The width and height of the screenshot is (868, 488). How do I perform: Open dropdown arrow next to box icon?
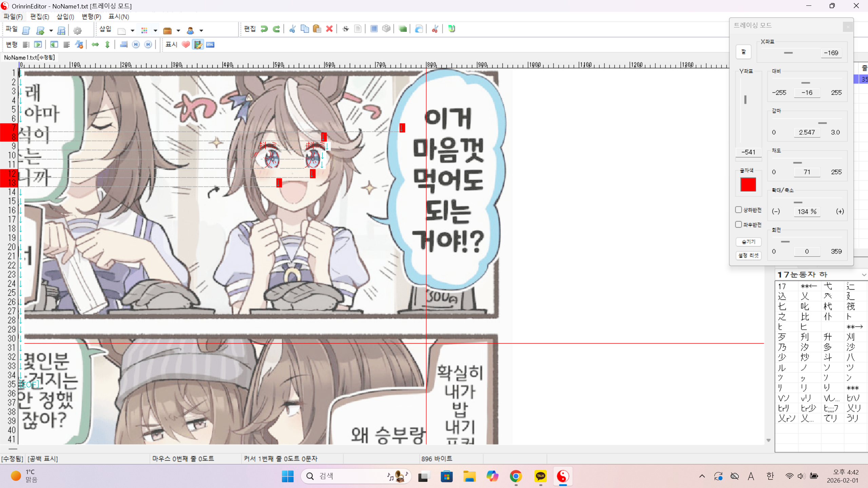click(x=178, y=31)
